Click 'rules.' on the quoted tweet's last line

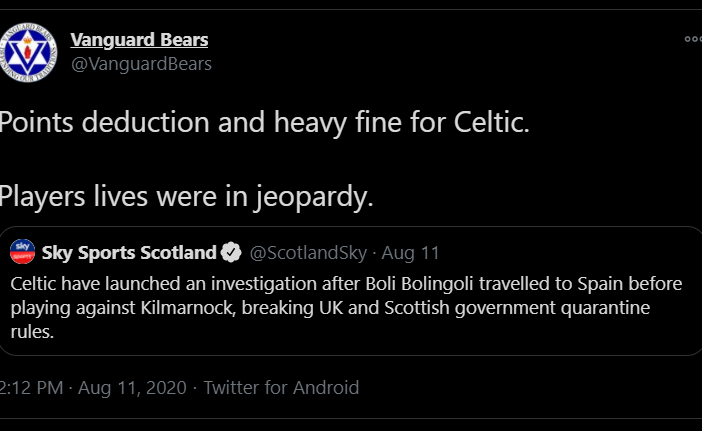pos(32,333)
